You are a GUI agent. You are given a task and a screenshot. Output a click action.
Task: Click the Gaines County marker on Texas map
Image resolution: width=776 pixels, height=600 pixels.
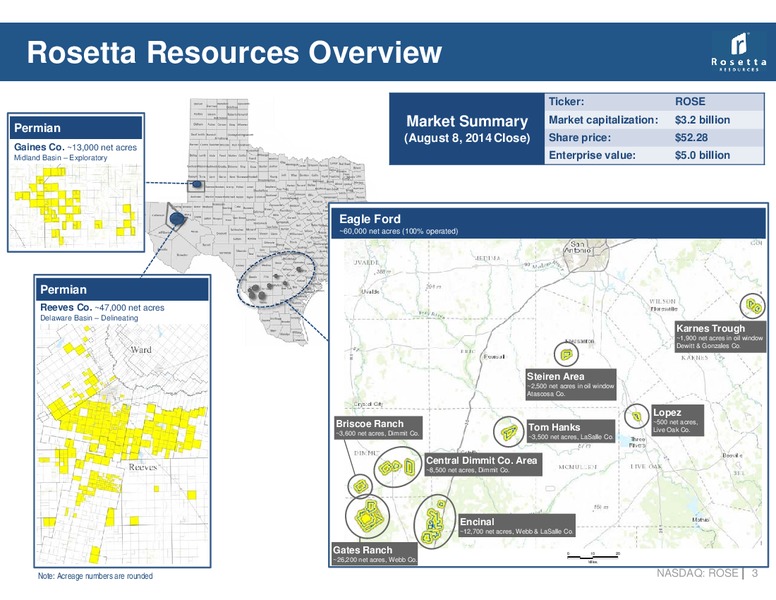tap(196, 185)
